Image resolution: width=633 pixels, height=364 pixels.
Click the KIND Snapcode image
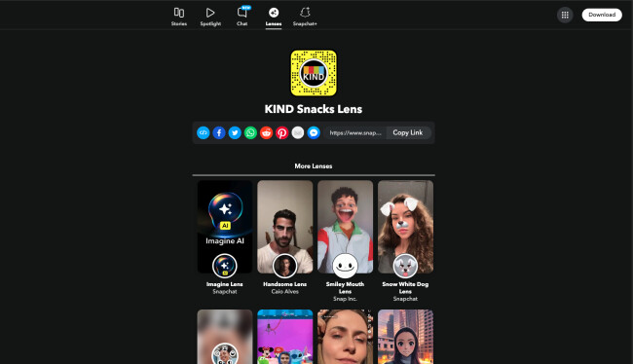[x=314, y=73]
